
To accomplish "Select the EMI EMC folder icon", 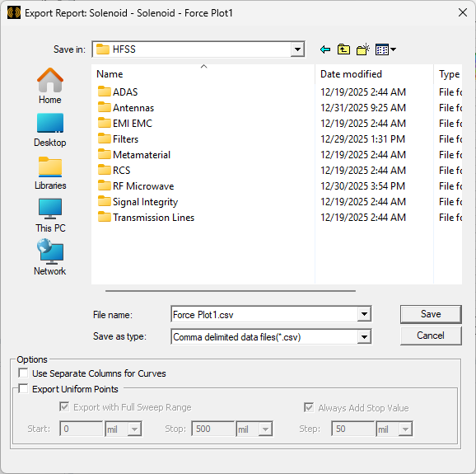I will [104, 123].
